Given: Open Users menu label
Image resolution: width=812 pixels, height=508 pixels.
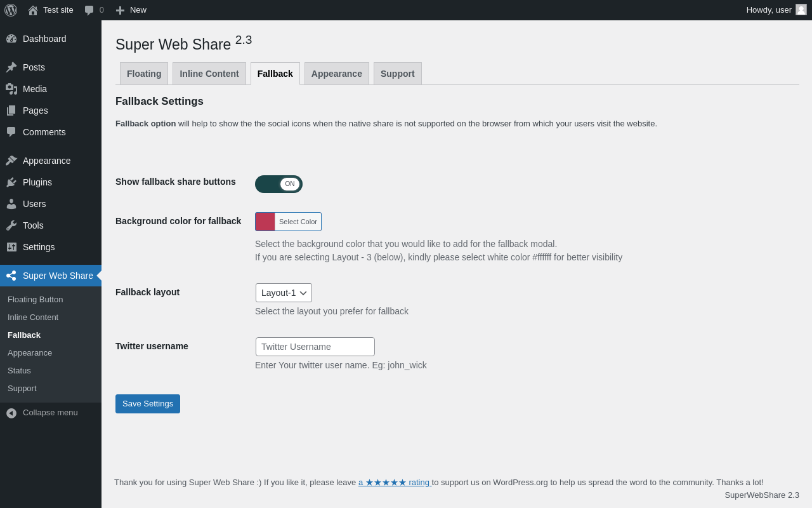Looking at the screenshot, I should [34, 204].
